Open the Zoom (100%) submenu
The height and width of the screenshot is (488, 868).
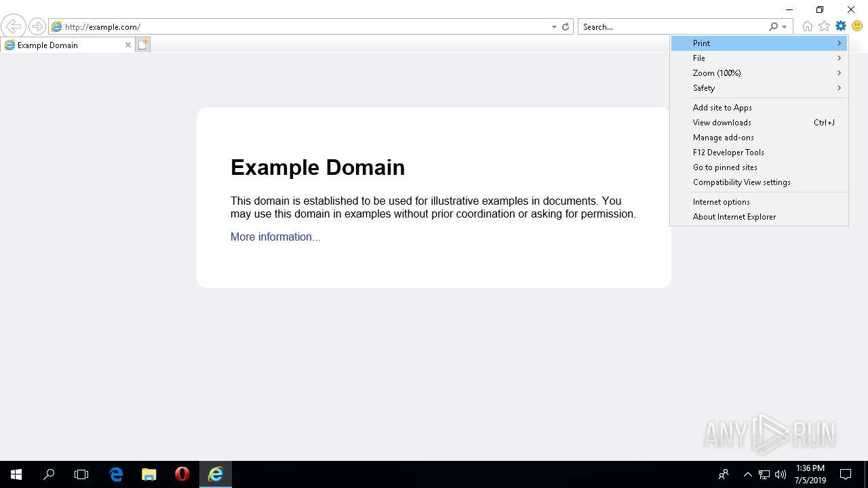point(759,73)
